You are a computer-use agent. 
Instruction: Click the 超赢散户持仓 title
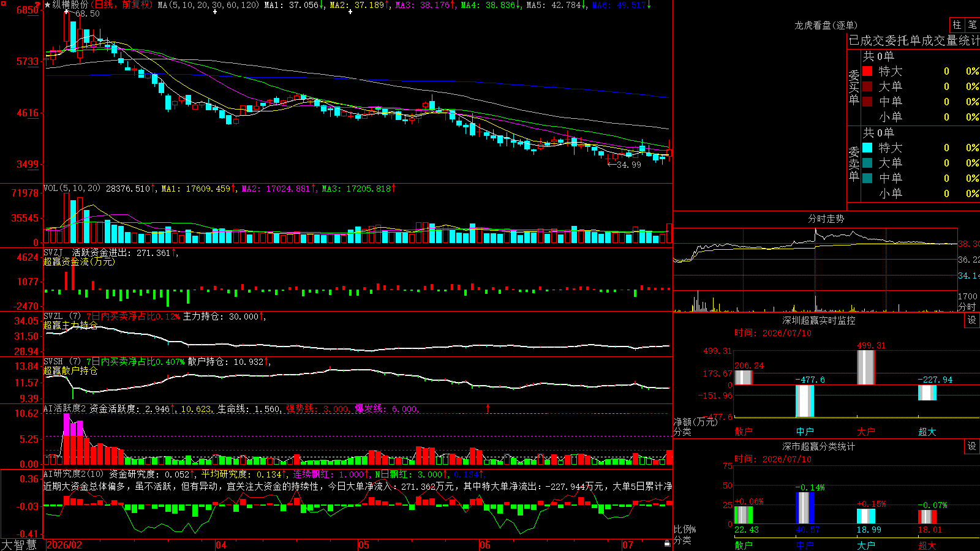(x=70, y=370)
